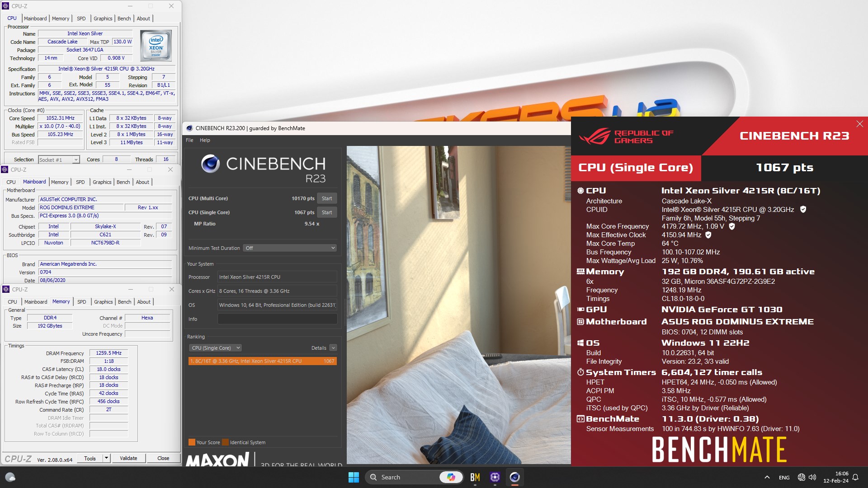The image size is (868, 488).
Task: Select CPU tab in middle CPU-Z window
Action: point(11,182)
